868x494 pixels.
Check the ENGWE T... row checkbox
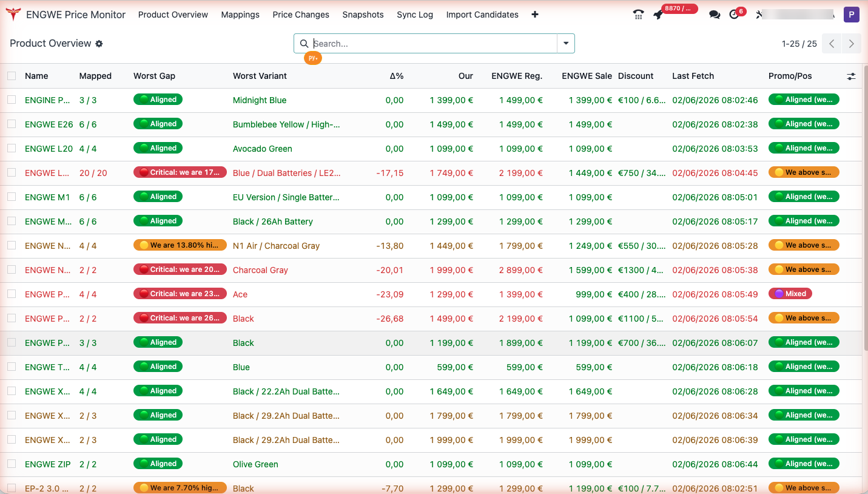coord(12,367)
